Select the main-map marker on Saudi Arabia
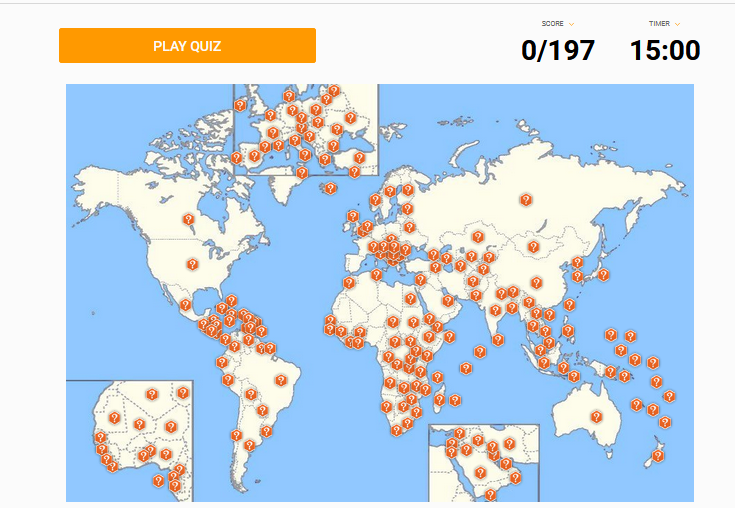The width and height of the screenshot is (735, 508). pyautogui.click(x=448, y=300)
